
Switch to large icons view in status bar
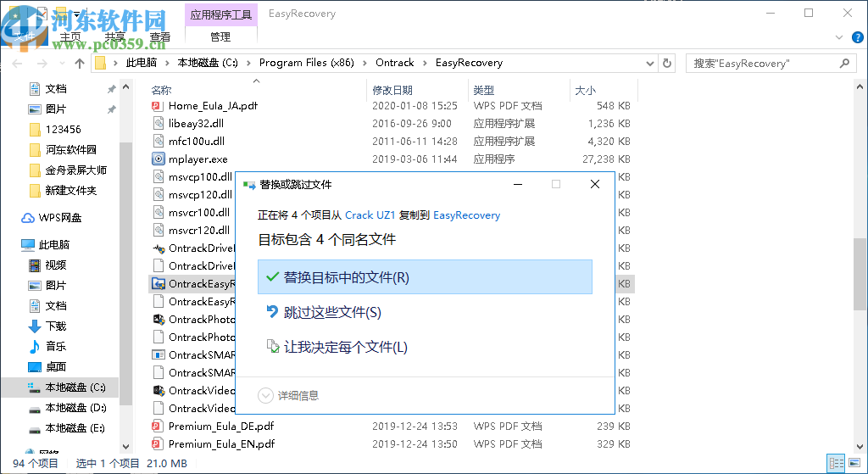tap(854, 463)
